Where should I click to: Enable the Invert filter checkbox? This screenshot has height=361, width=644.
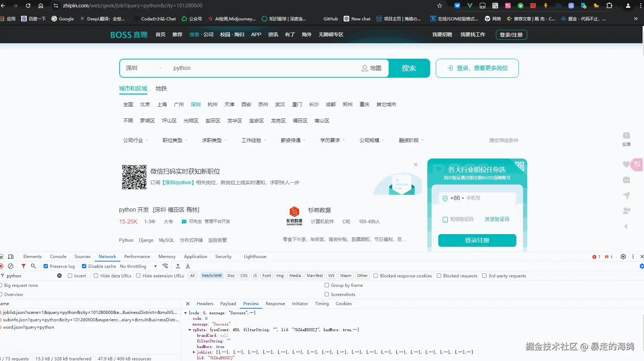coord(70,276)
